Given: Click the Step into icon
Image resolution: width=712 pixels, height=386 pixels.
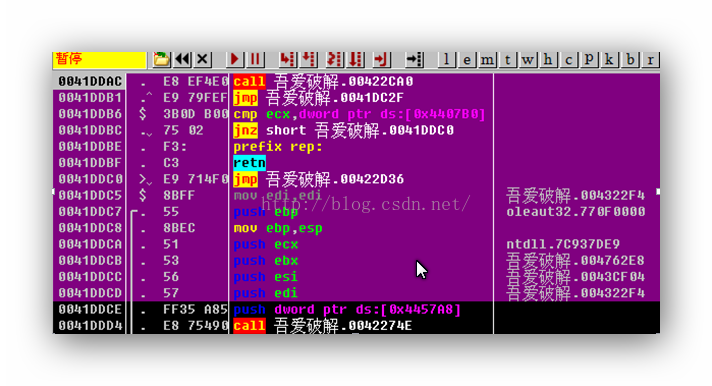Looking at the screenshot, I should click(288, 59).
